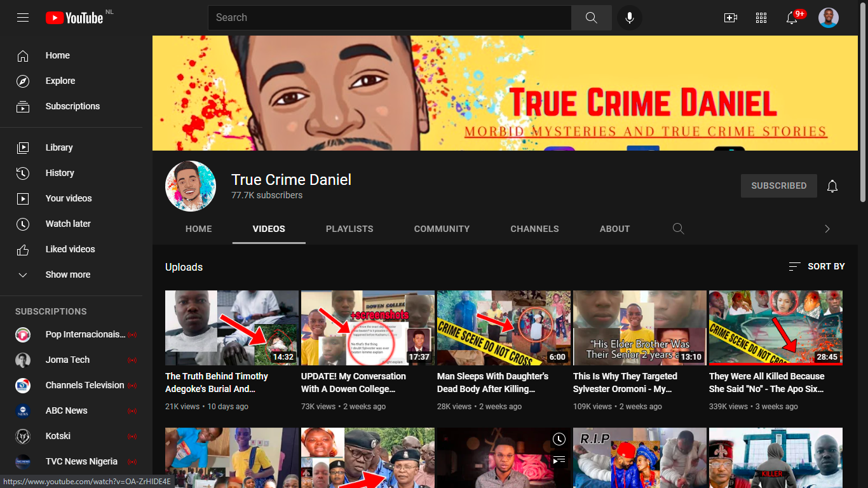868x488 pixels.
Task: Open ABC News subscription channel
Action: [71, 410]
